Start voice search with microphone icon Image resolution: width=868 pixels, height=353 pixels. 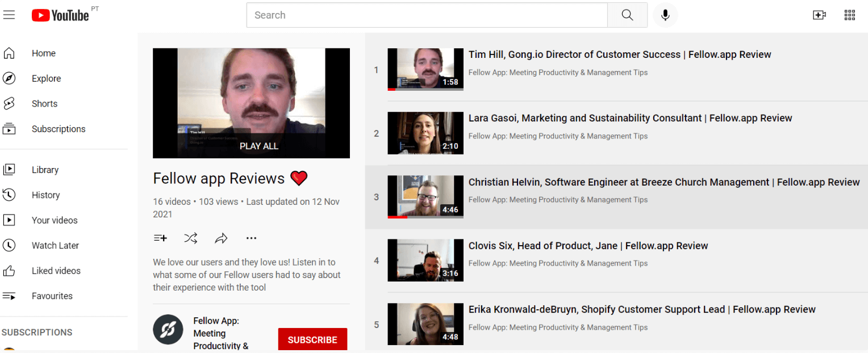(x=665, y=15)
